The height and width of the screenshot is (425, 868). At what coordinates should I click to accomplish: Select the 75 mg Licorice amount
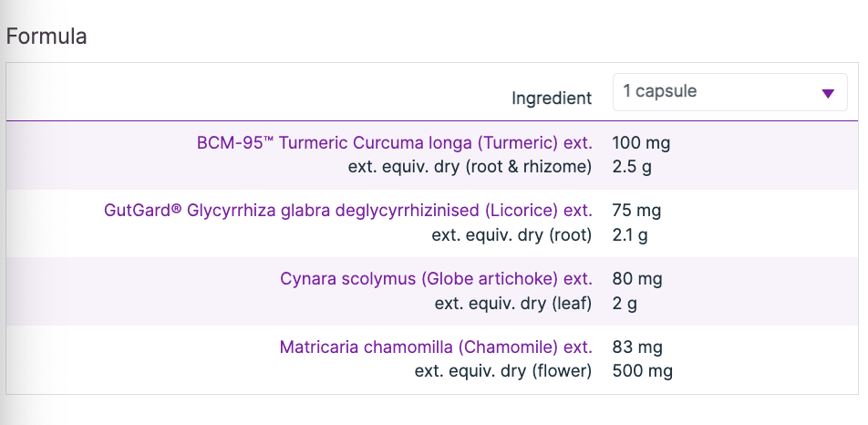(636, 211)
